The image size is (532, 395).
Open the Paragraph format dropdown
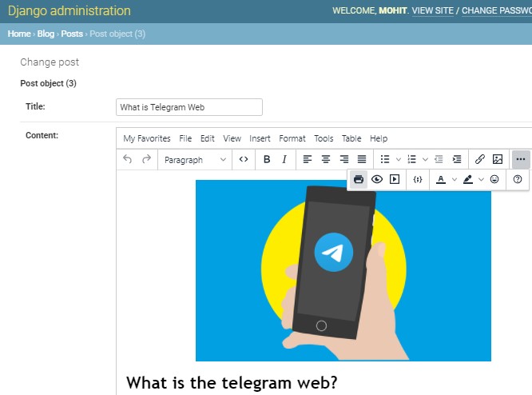tap(195, 160)
